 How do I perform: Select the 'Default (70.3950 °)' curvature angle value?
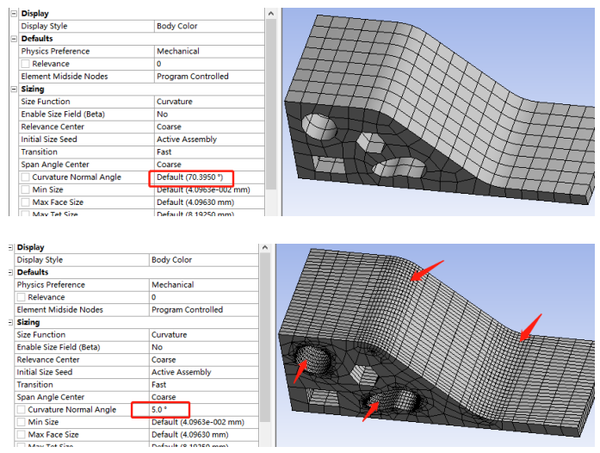coord(190,178)
